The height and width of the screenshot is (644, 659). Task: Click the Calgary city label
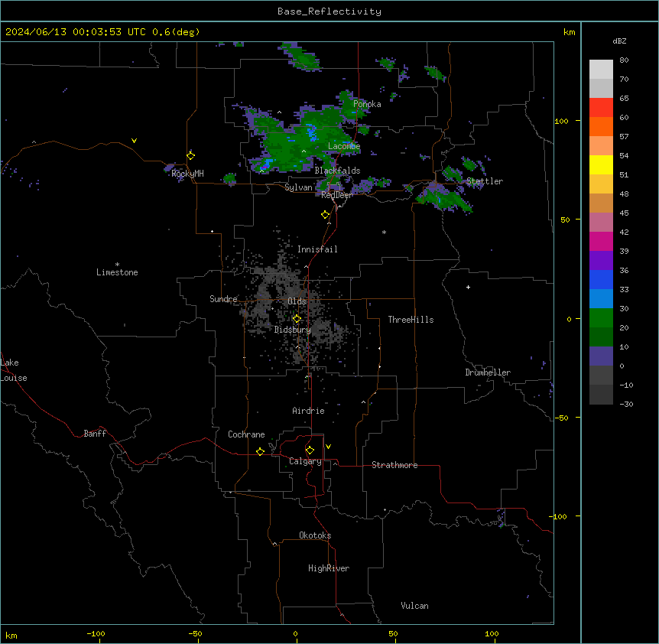pyautogui.click(x=305, y=461)
